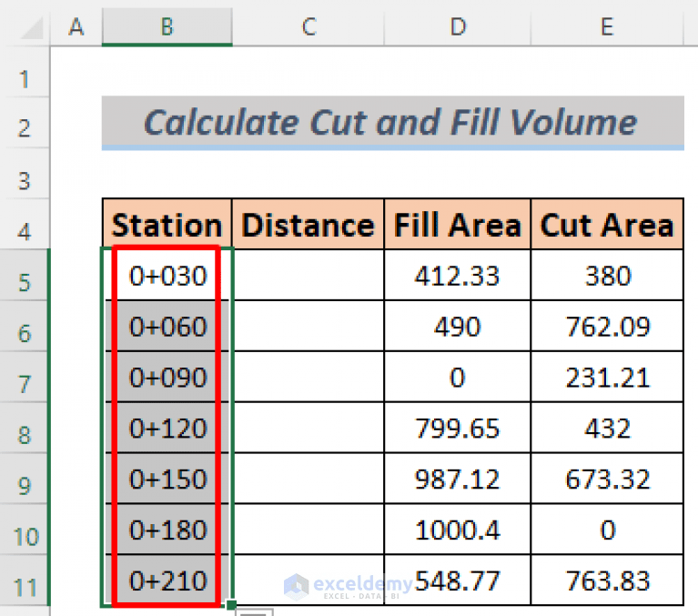This screenshot has width=698, height=616.
Task: Click the fill handle at selection corner
Action: [x=231, y=605]
